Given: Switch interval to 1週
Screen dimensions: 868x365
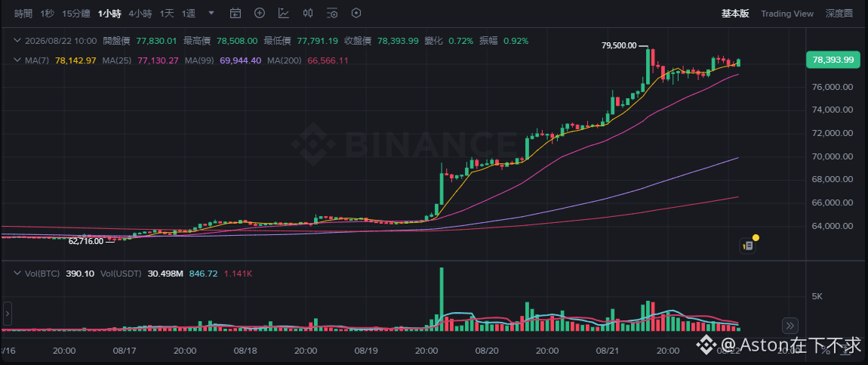Looking at the screenshot, I should click(x=189, y=14).
